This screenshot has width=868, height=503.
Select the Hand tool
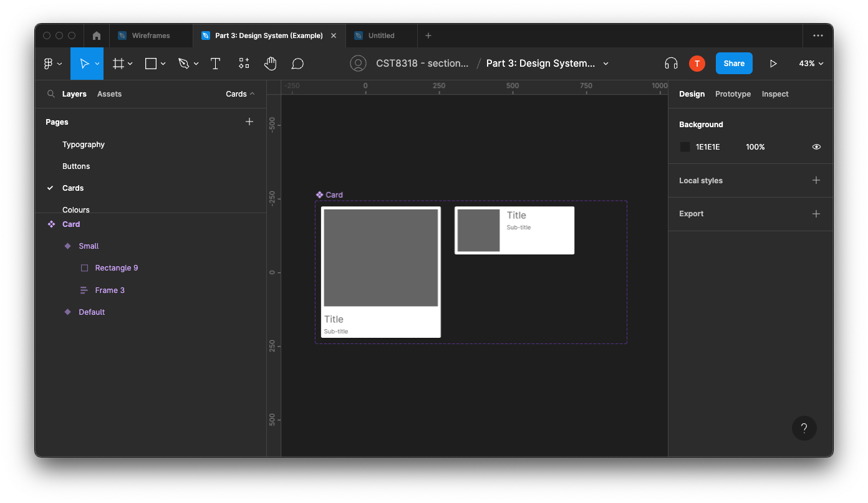coord(270,64)
